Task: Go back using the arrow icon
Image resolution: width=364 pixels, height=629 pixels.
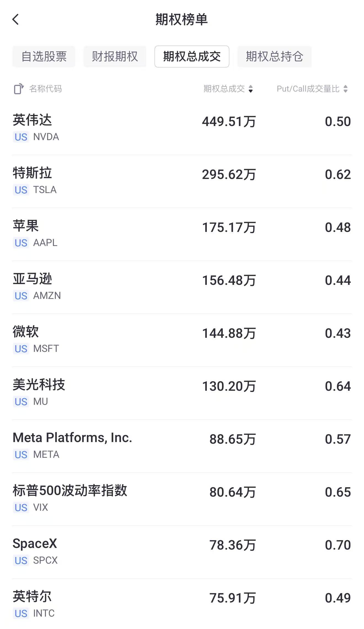Action: click(16, 20)
